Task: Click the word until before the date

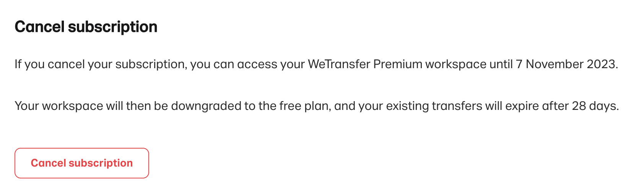Action: tap(501, 64)
